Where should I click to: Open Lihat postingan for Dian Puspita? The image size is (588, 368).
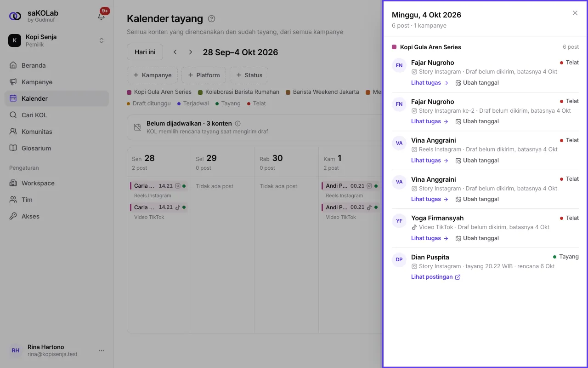[435, 277]
